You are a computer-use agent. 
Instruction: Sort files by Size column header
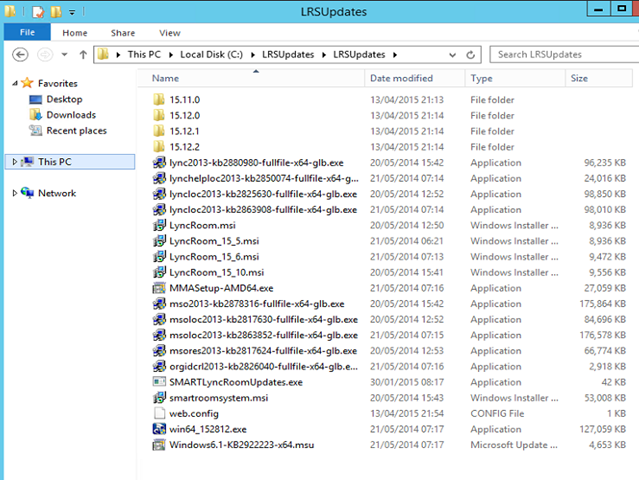point(579,78)
